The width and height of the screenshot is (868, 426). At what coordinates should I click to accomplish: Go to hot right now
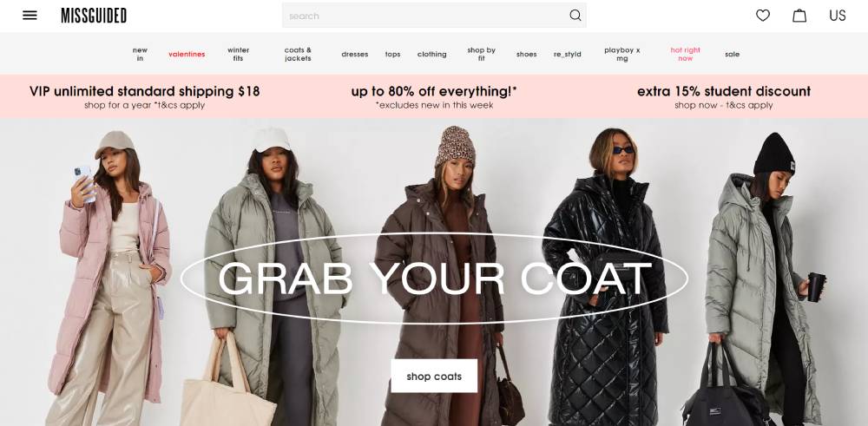click(x=686, y=54)
